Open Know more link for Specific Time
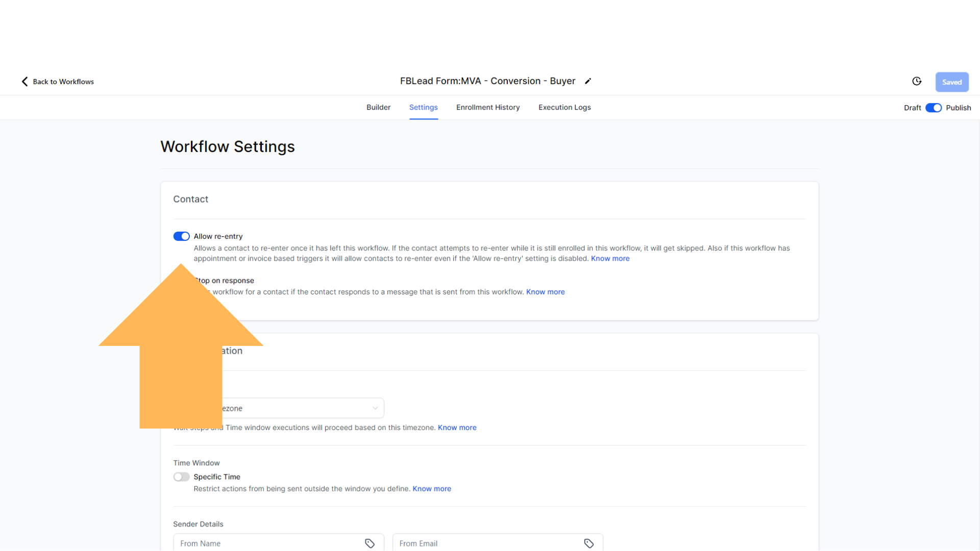Screen dimensions: 980x551 (x=432, y=489)
